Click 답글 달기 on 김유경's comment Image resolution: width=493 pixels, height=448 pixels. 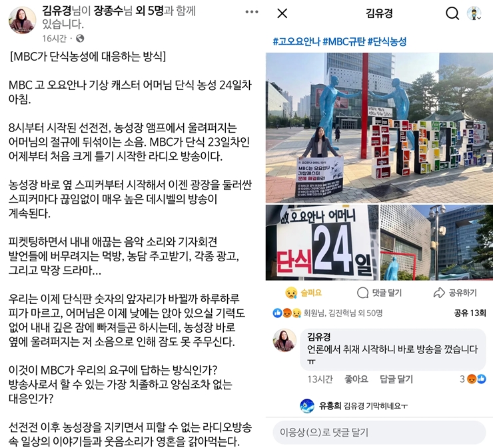(x=396, y=379)
